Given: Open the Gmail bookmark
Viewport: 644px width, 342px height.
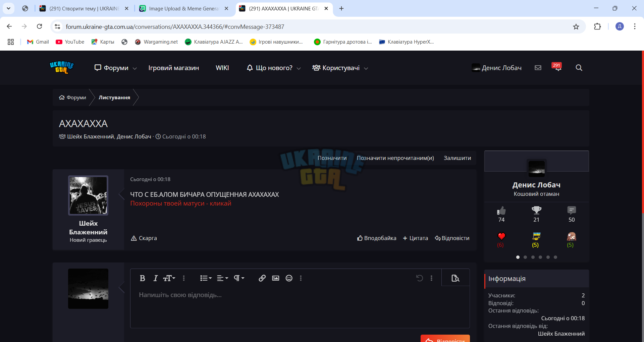Looking at the screenshot, I should [x=38, y=42].
